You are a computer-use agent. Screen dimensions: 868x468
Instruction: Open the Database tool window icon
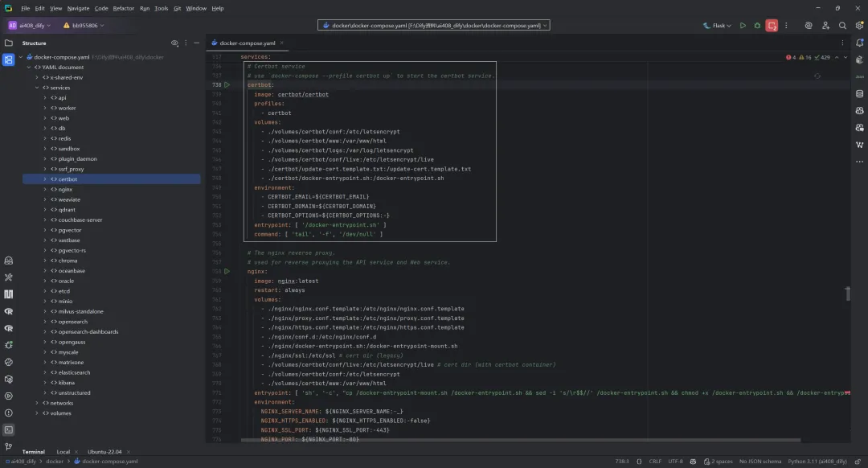tap(860, 93)
